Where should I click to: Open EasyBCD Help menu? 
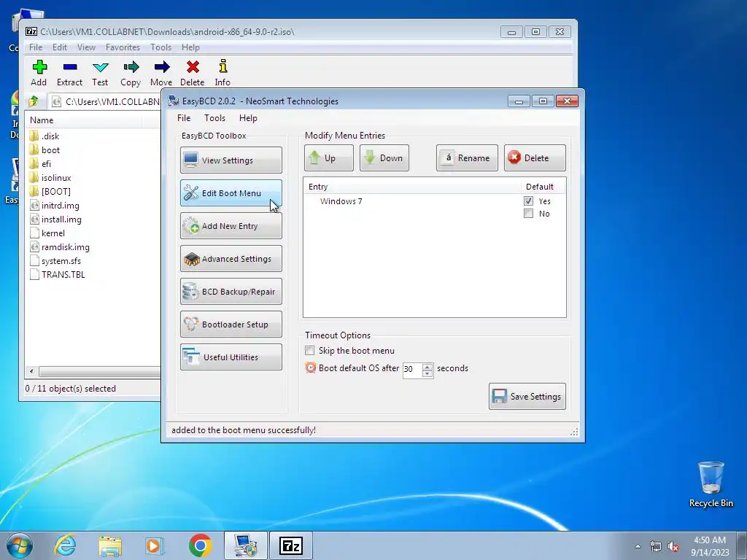tap(248, 118)
